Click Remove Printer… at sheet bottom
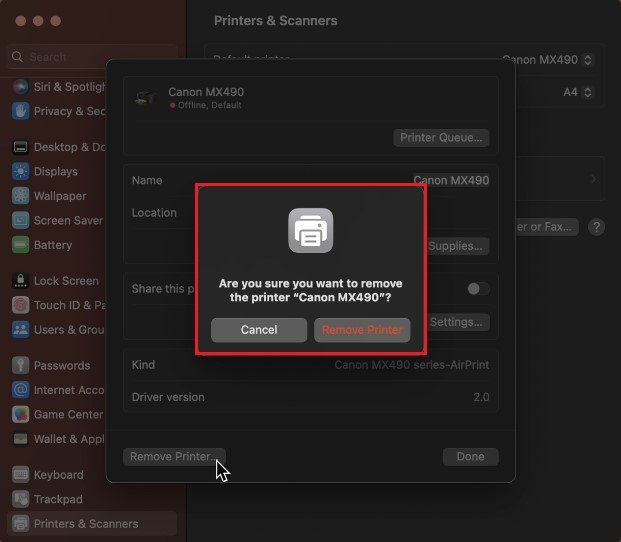The height and width of the screenshot is (542, 621). 174,456
